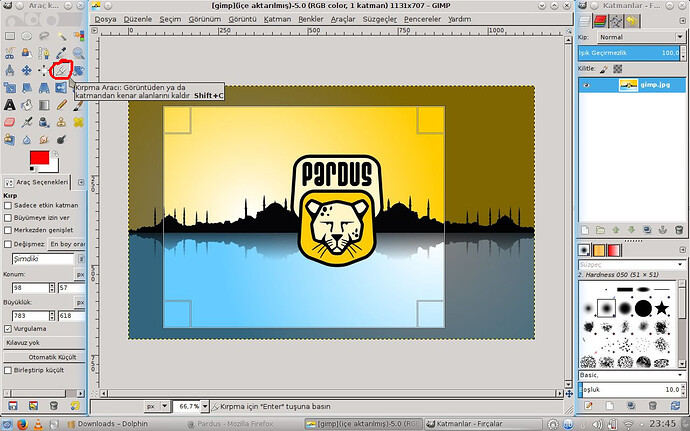
Task: Open the Düzenle menu
Action: tap(138, 19)
